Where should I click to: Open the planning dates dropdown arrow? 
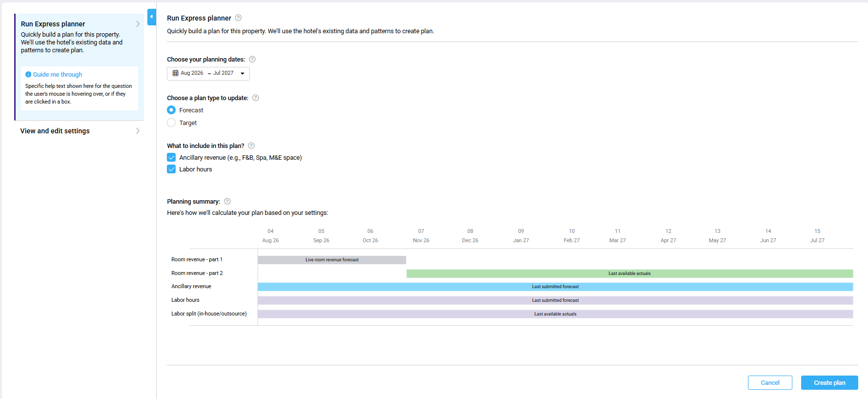(x=242, y=74)
